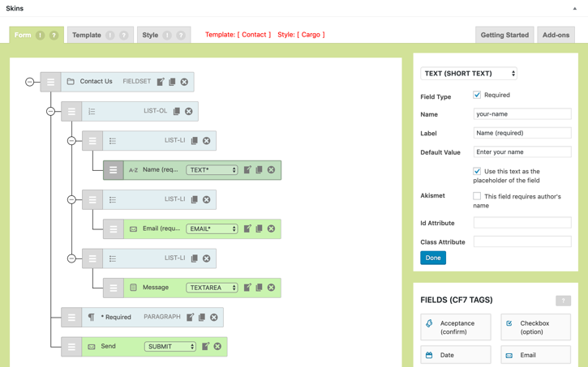Toggle use text as placeholder option
Screen dimensions: 588x367
[477, 171]
